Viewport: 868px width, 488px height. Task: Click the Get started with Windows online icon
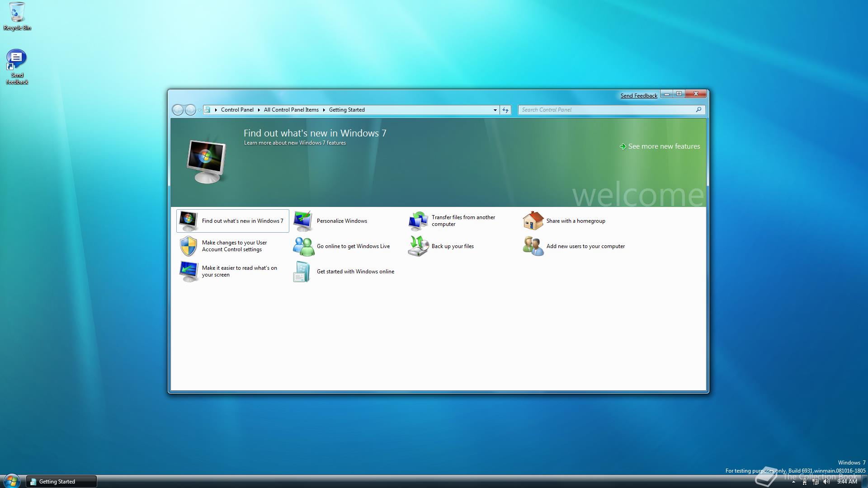(302, 272)
